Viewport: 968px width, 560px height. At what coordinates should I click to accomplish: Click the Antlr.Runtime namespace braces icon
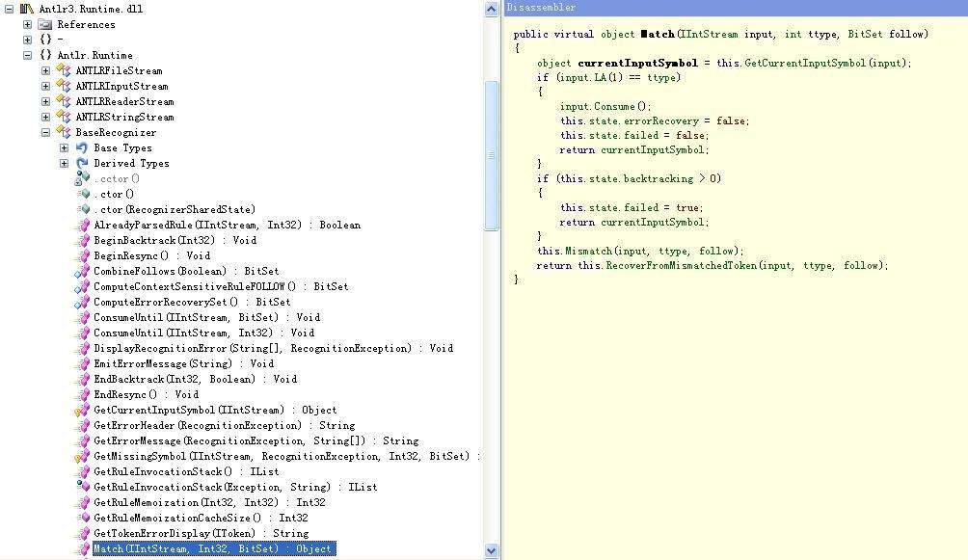pos(45,55)
